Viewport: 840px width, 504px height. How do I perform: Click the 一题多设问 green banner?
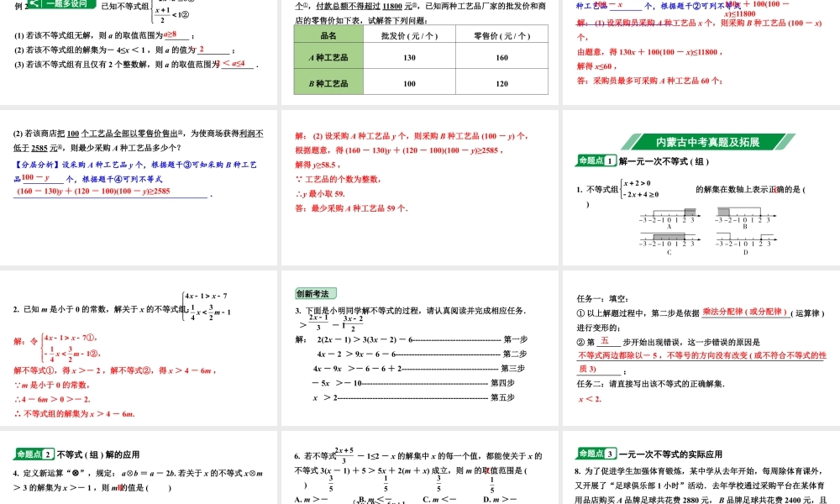[x=66, y=5]
